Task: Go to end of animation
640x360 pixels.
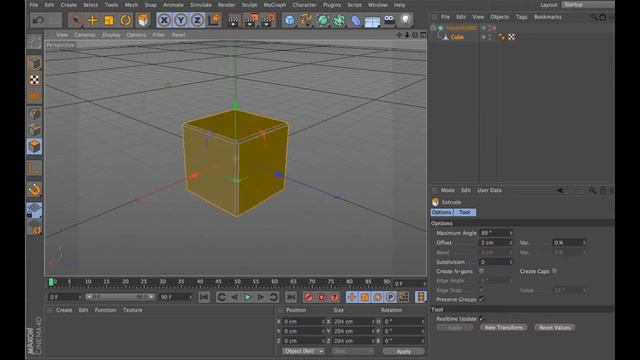Action: point(291,297)
